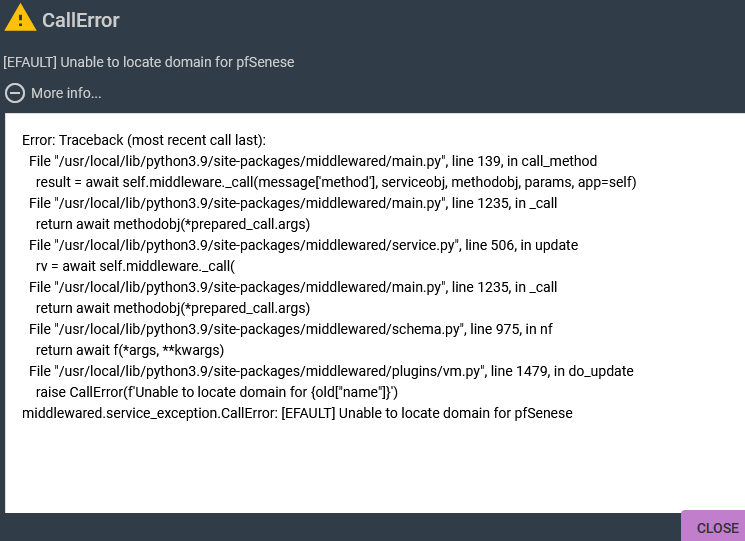
Task: Click the methodobj return line below service.py's rv line
Action: (173, 308)
